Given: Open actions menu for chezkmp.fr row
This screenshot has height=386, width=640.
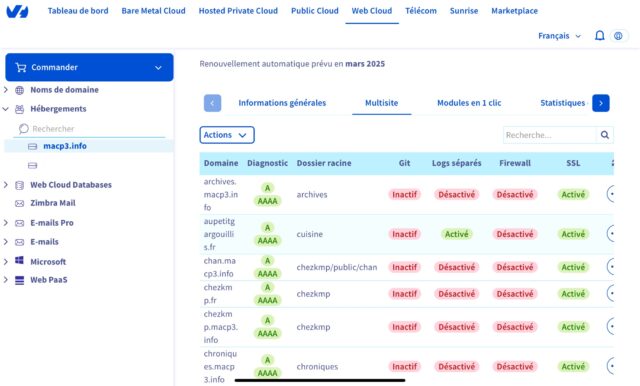Looking at the screenshot, I should (x=611, y=293).
